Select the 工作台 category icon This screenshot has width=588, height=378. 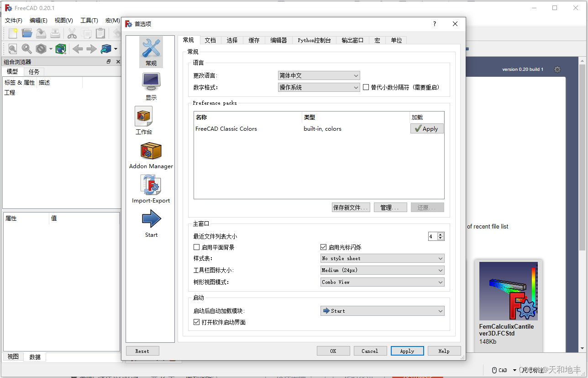pyautogui.click(x=144, y=121)
